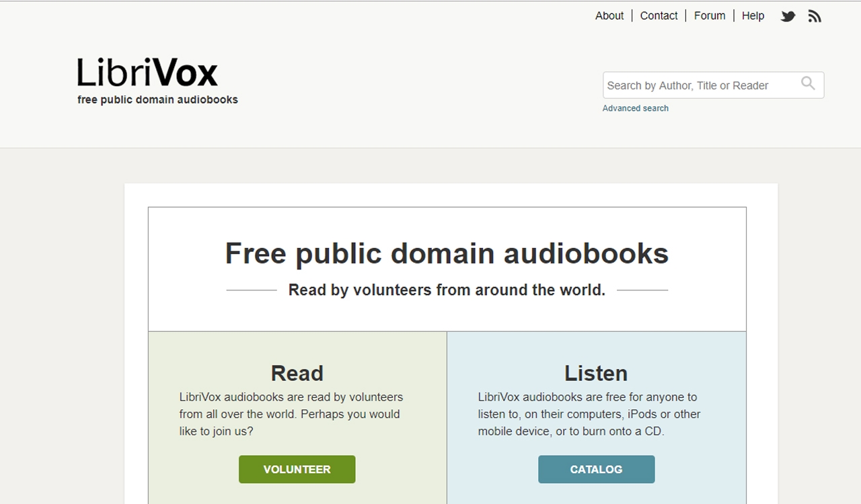Open the LibriVox Twitter page icon
This screenshot has width=861, height=504.
point(788,16)
